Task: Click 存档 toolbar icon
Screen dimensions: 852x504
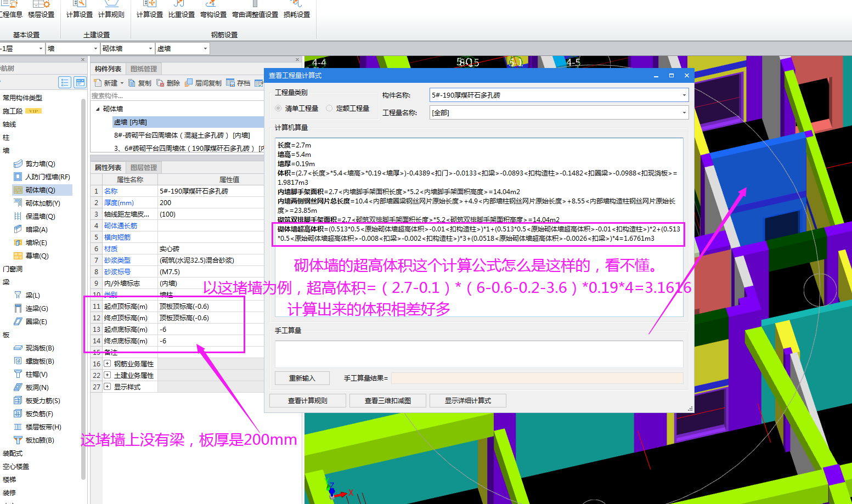Action: click(239, 83)
